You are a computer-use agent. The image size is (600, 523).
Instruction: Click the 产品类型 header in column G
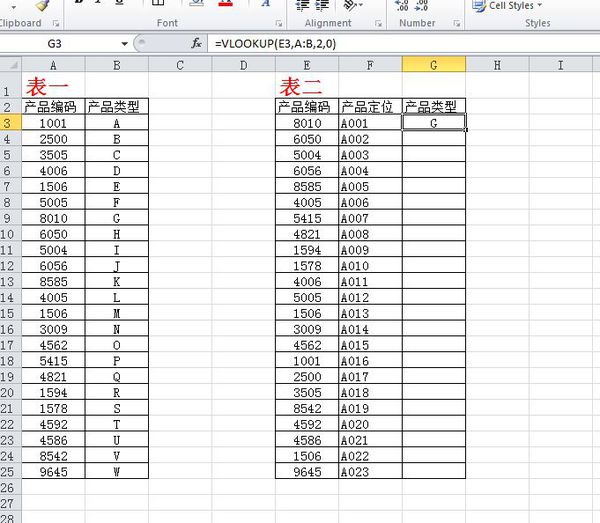(434, 106)
